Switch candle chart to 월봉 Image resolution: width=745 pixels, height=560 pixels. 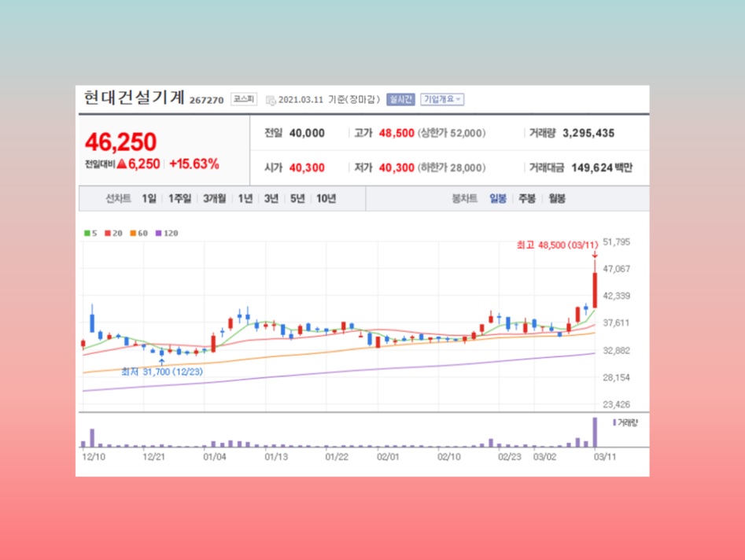coord(557,198)
